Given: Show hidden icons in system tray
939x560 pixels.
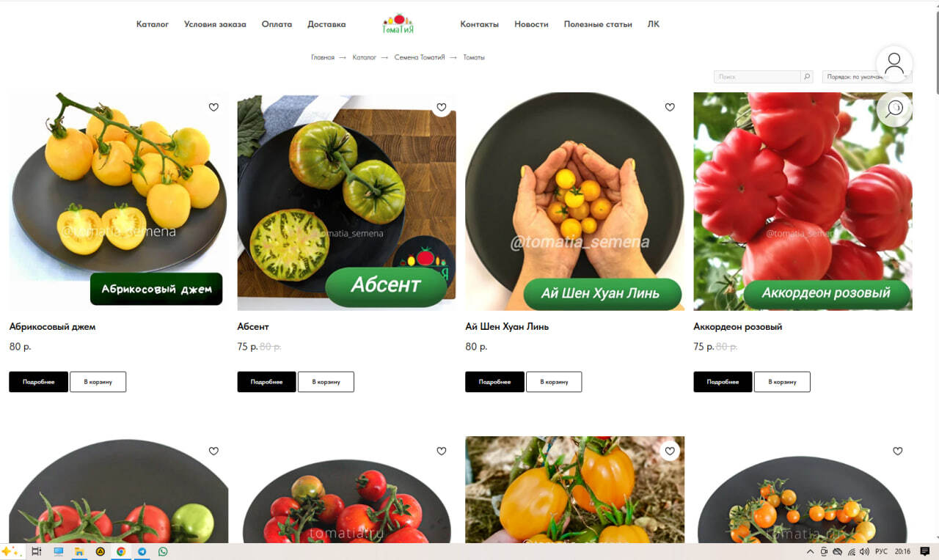Looking at the screenshot, I should coord(810,551).
